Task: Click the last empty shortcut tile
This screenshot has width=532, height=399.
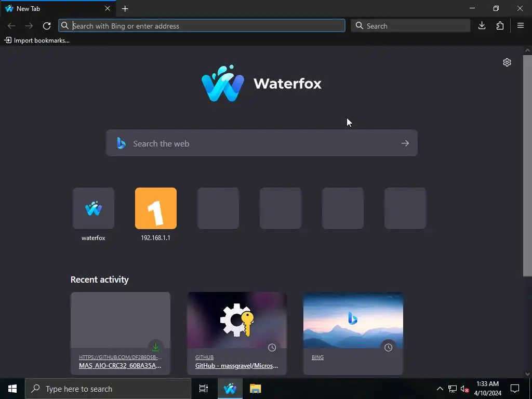Action: tap(405, 208)
